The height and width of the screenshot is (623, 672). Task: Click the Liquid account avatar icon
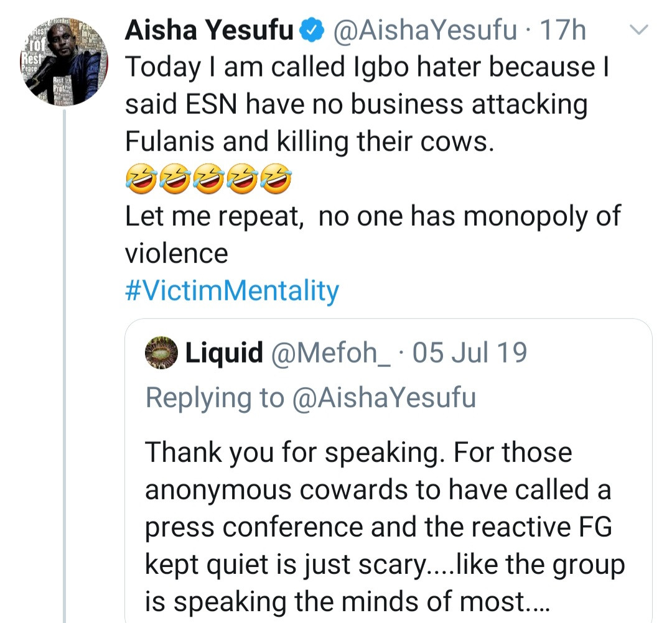click(162, 354)
